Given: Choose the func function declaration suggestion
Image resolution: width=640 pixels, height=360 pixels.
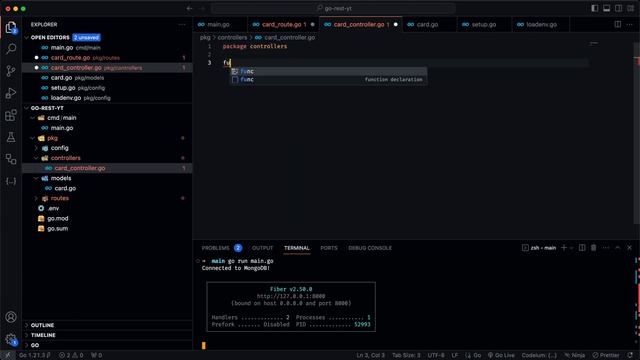Looking at the screenshot, I should pos(329,80).
